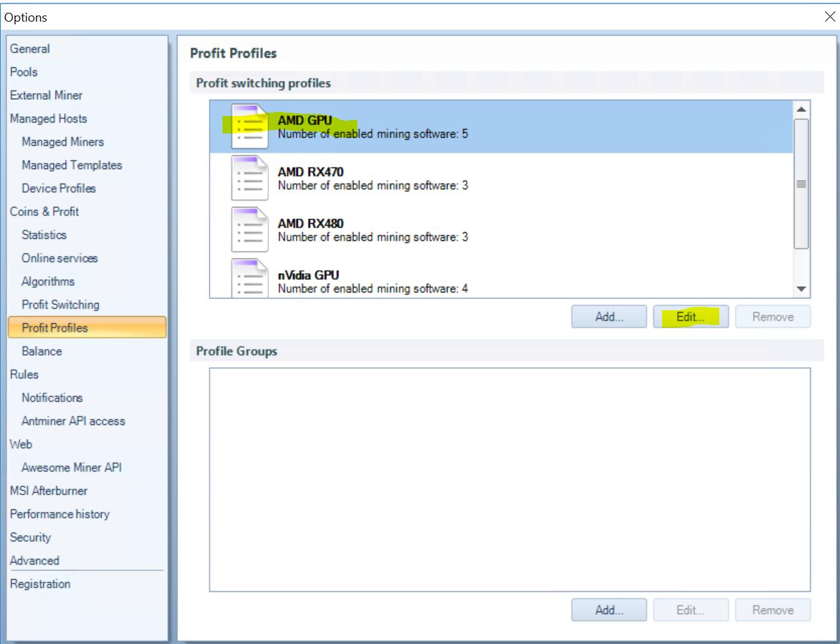The height and width of the screenshot is (644, 840).
Task: Click inside the Profile Groups list box
Action: (x=510, y=479)
